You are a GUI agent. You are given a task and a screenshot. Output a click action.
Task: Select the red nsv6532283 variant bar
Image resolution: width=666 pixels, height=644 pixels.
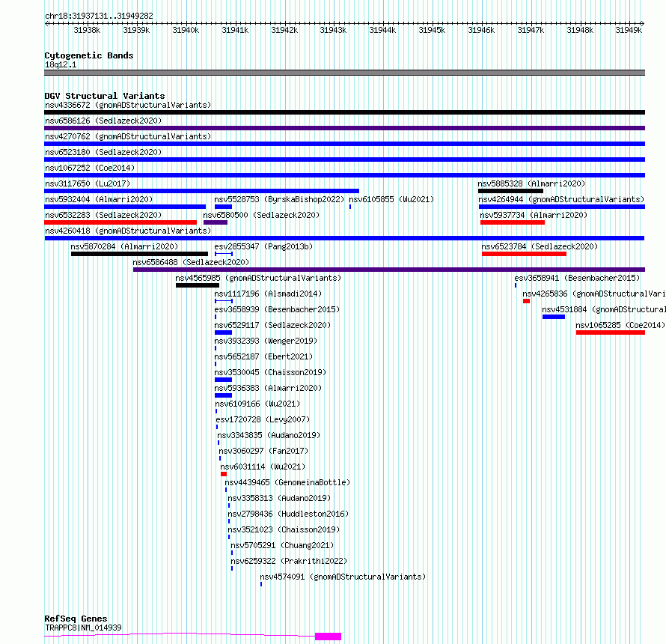click(x=120, y=222)
